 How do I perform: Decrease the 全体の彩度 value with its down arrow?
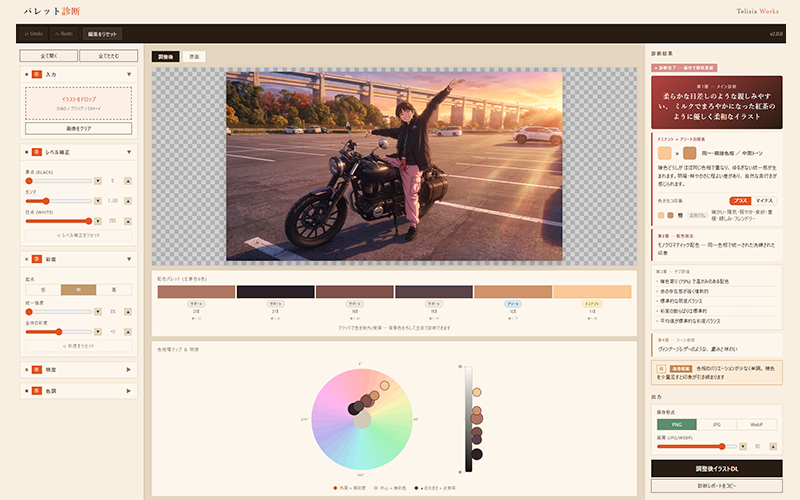point(97,332)
